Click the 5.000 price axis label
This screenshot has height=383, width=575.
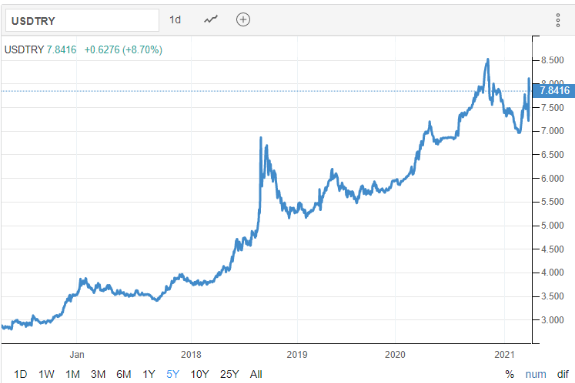553,226
